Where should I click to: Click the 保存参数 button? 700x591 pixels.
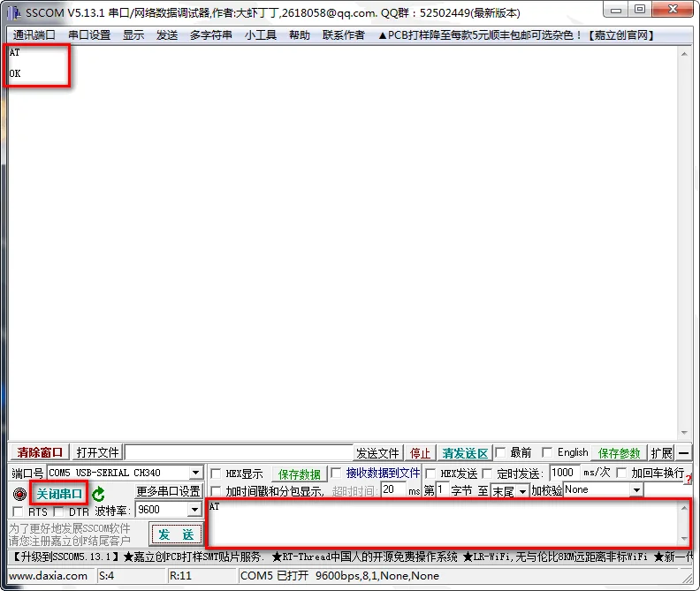pos(619,453)
